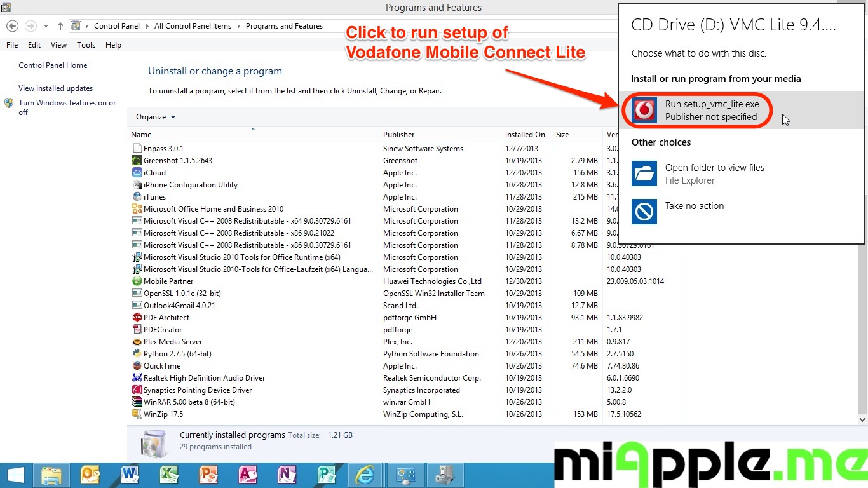Sort the list by the Publisher column
868x488 pixels.
coord(398,135)
